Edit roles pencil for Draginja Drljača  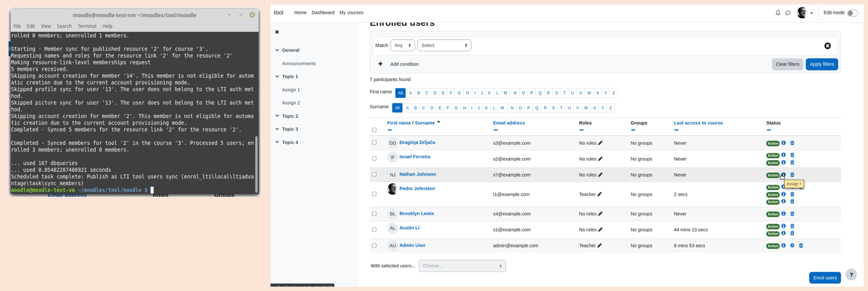[x=600, y=143]
